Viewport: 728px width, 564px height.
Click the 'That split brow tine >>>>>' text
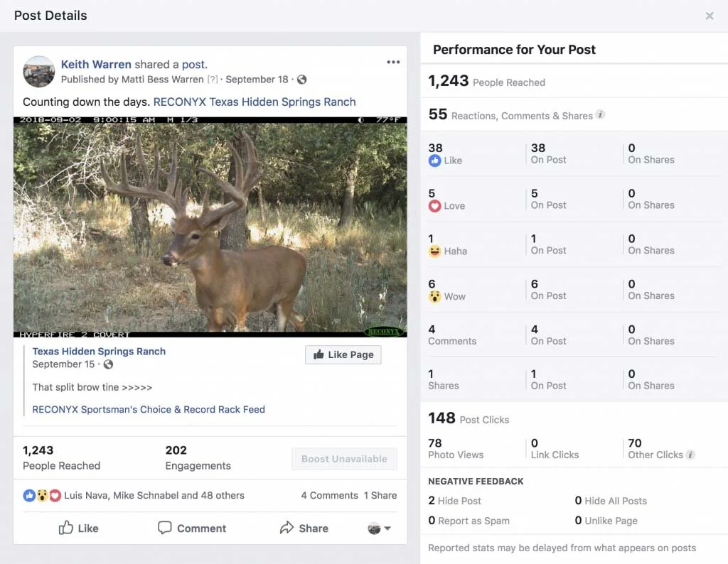point(92,387)
